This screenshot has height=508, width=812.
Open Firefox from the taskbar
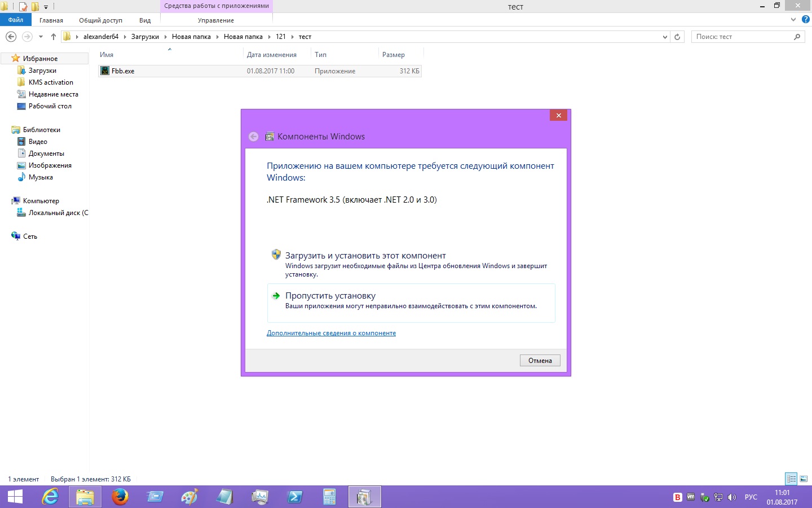coord(120,497)
